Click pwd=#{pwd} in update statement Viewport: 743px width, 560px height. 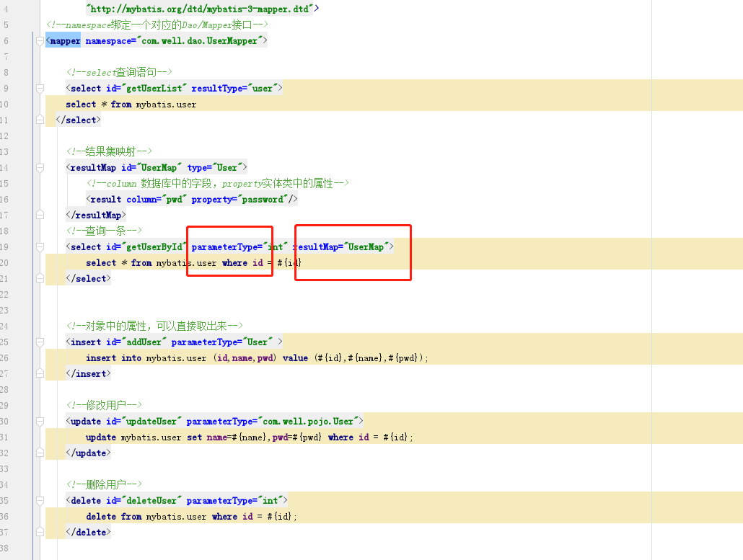[297, 437]
